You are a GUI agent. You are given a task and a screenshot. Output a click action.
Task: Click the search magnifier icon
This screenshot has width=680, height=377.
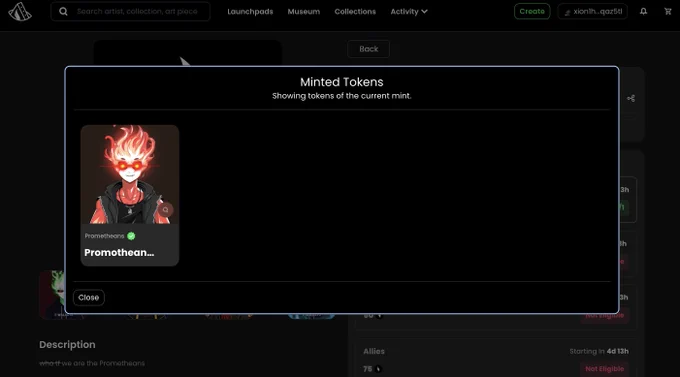pyautogui.click(x=63, y=11)
